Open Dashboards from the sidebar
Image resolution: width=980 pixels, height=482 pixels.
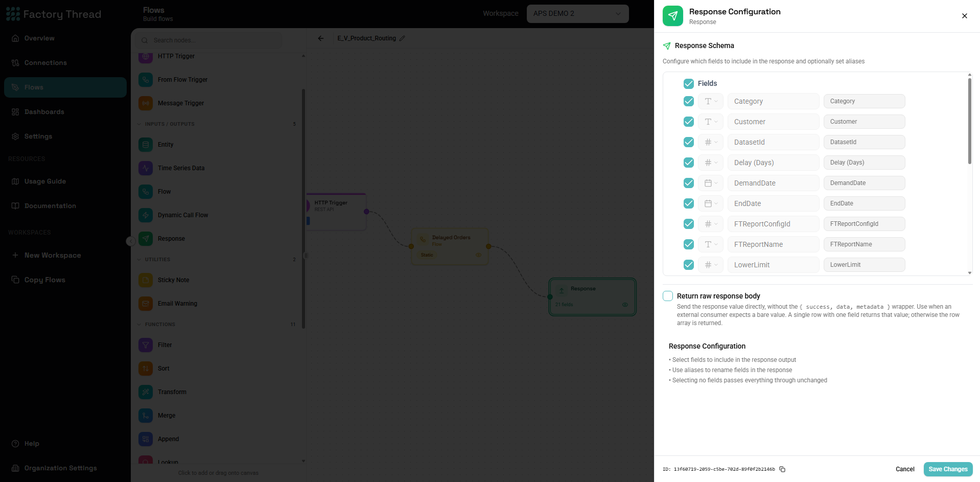(x=65, y=112)
